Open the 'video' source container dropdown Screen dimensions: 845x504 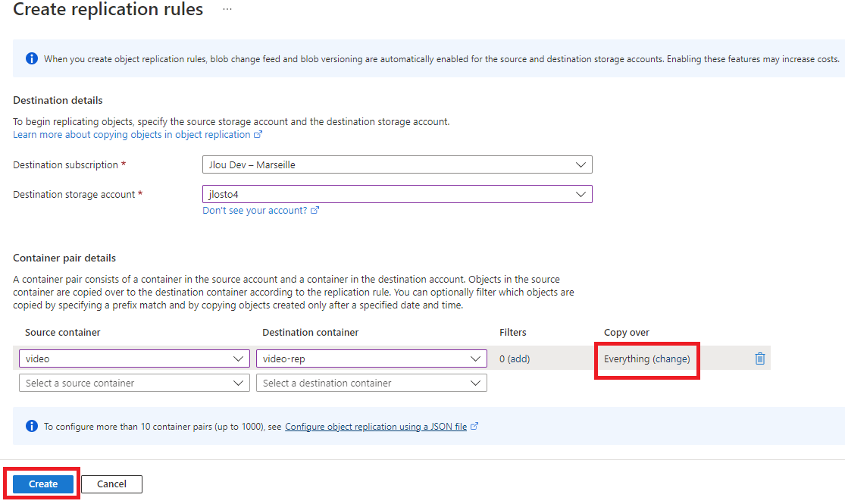point(134,358)
